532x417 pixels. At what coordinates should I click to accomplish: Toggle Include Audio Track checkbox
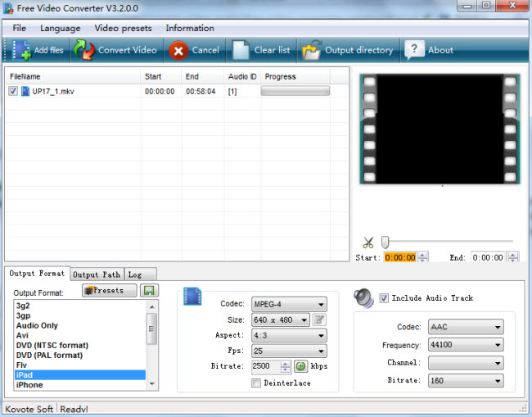point(384,298)
